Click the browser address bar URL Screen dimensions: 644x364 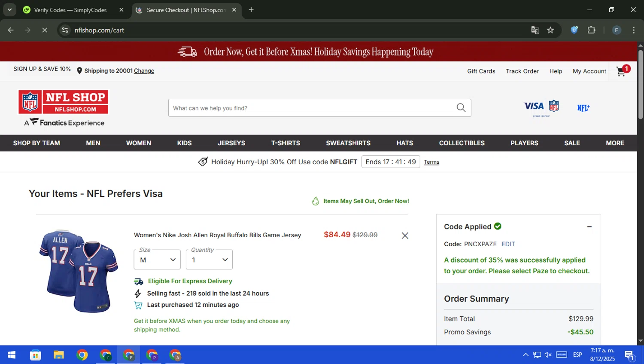pos(99,30)
